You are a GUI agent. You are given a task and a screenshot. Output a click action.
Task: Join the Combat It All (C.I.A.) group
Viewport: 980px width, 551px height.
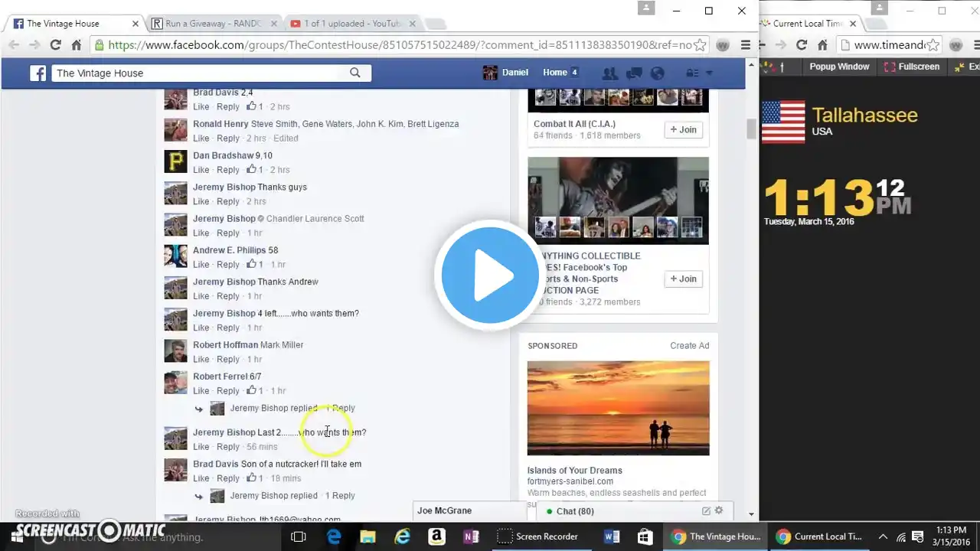click(683, 130)
